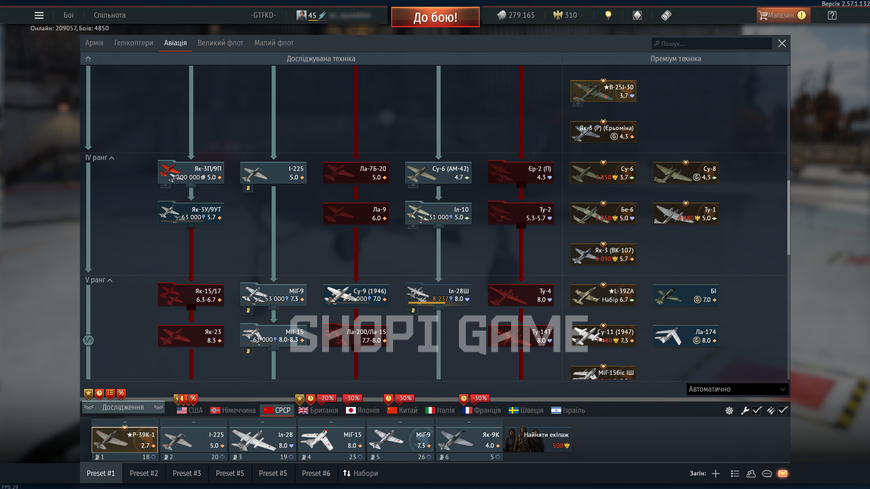Select the Японія nation tab
Viewport: 870px width, 489px height.
362,410
